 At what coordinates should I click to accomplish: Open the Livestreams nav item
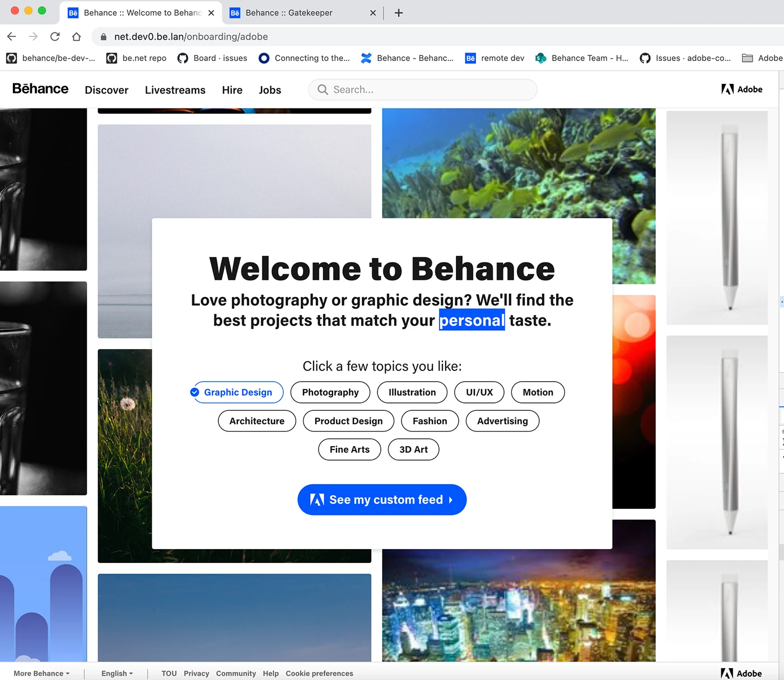click(175, 90)
